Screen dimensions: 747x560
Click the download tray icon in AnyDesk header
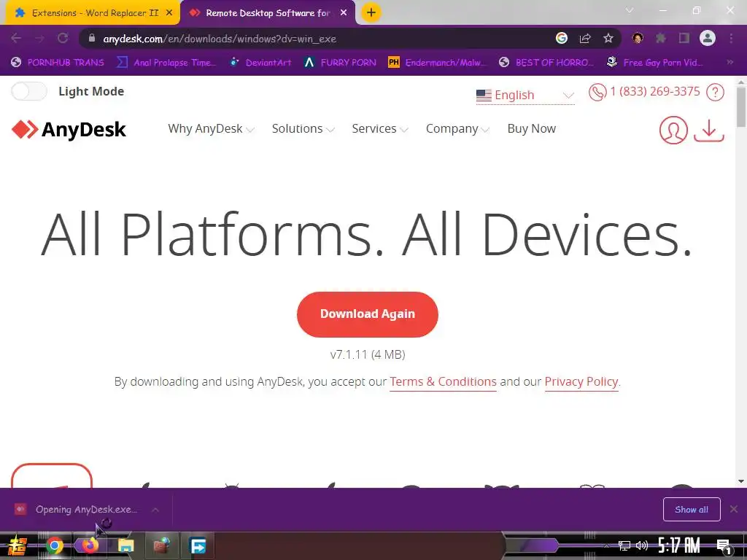point(709,130)
